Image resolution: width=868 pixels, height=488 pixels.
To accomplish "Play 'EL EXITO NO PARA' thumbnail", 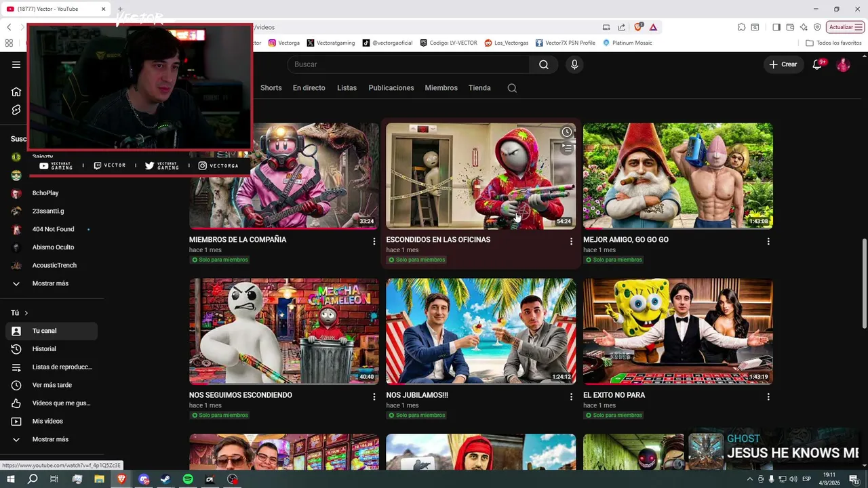I will coord(678,331).
